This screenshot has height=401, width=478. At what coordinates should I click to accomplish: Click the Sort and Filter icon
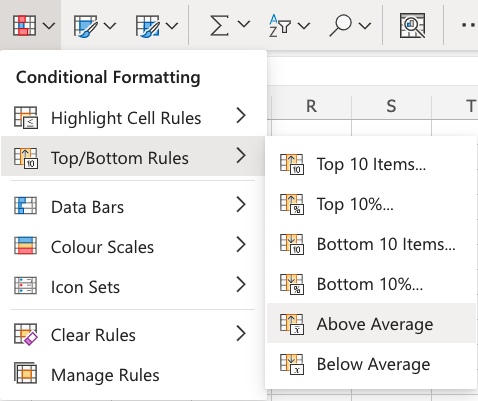280,26
